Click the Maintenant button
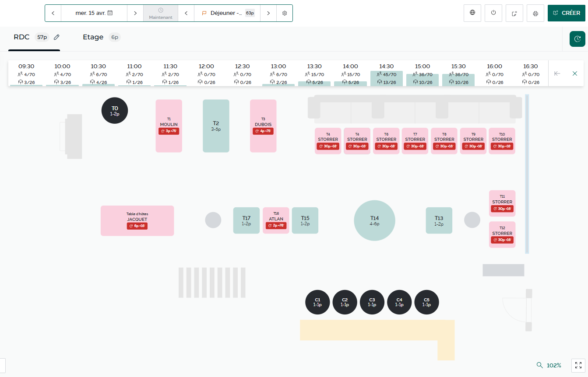The image size is (588, 377). (161, 13)
